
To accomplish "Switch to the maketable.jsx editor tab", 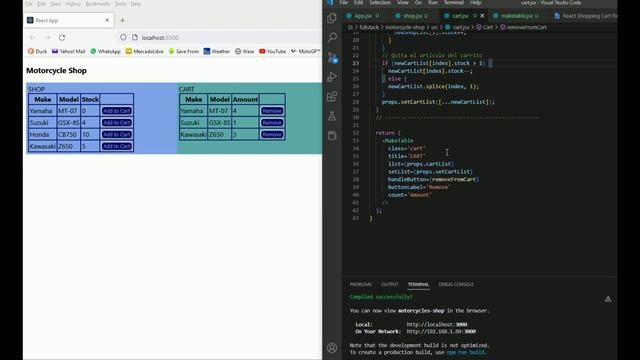I will pyautogui.click(x=516, y=16).
